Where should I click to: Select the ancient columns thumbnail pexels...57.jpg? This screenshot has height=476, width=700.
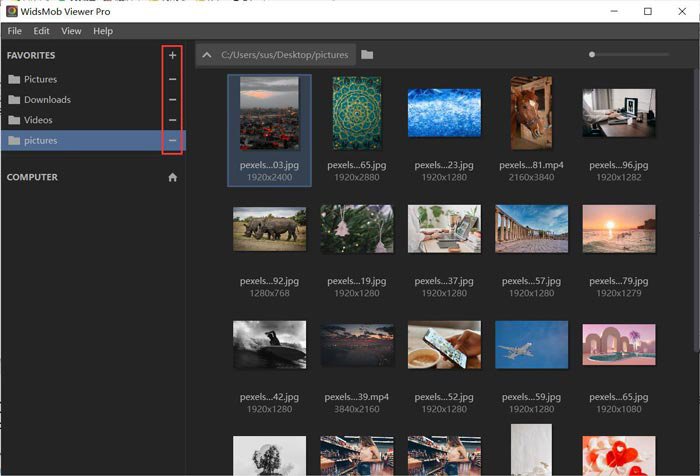point(531,229)
